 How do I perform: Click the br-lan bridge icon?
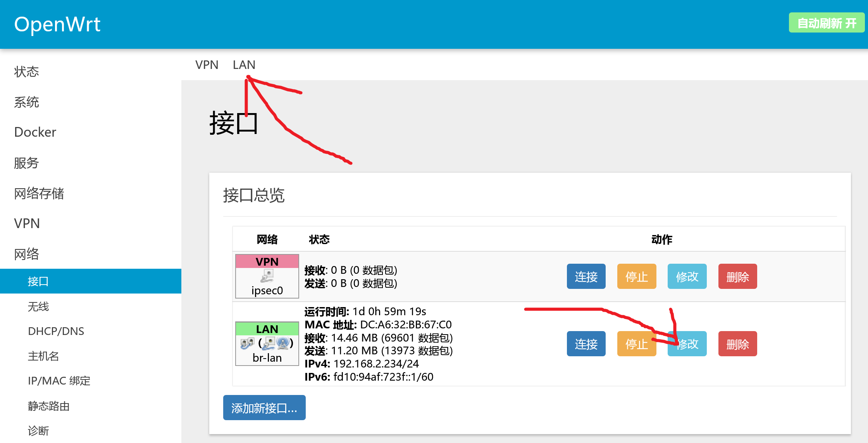point(247,343)
